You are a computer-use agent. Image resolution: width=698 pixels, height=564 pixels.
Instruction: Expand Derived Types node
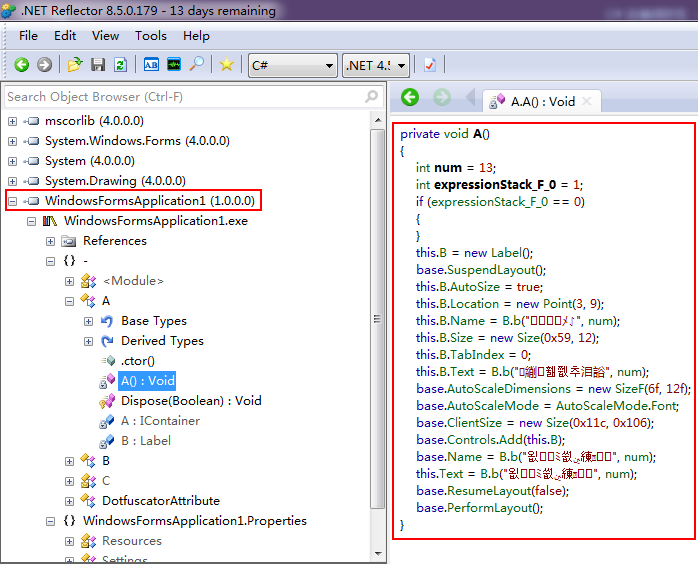pos(89,341)
